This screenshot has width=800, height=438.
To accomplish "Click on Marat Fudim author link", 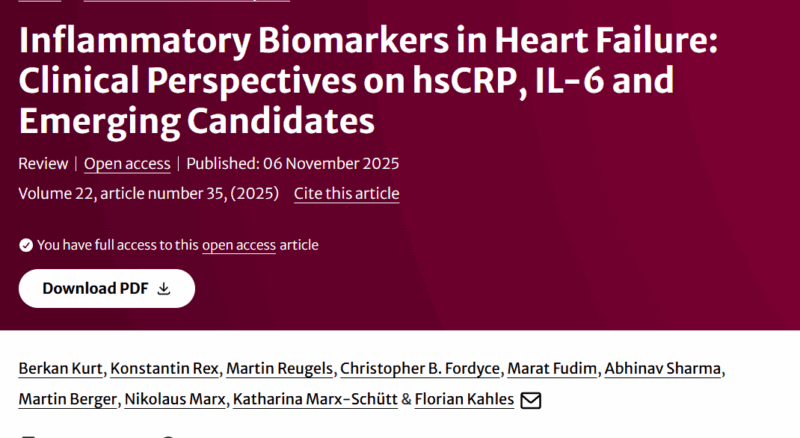I will (550, 369).
